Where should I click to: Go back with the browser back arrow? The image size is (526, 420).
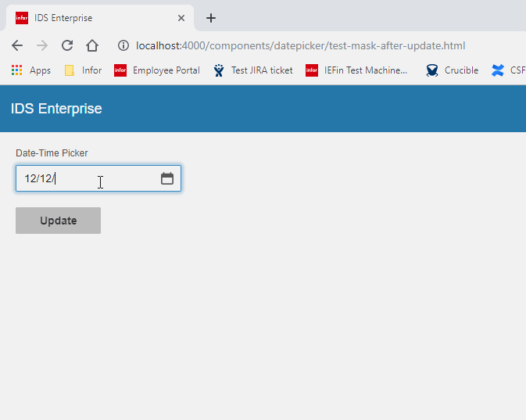pos(17,45)
